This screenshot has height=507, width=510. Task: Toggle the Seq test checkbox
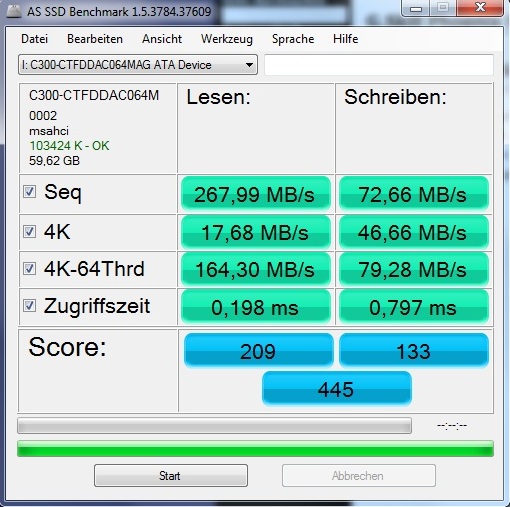coord(29,192)
